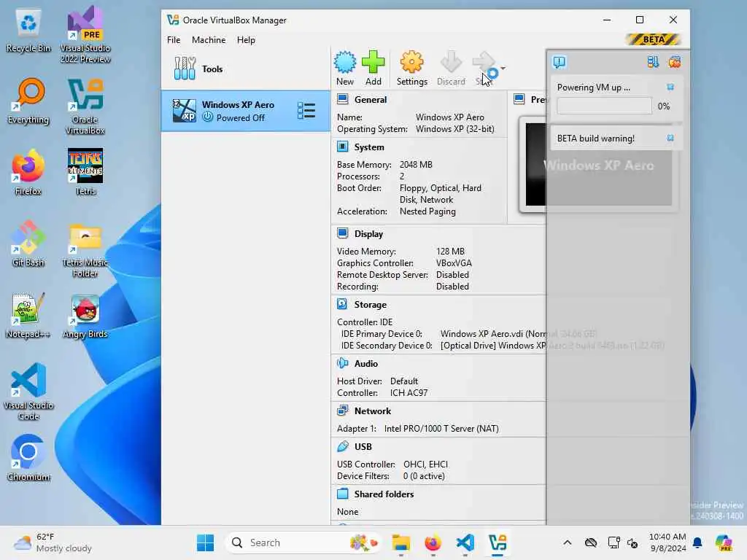Open the Machine menu

[209, 40]
